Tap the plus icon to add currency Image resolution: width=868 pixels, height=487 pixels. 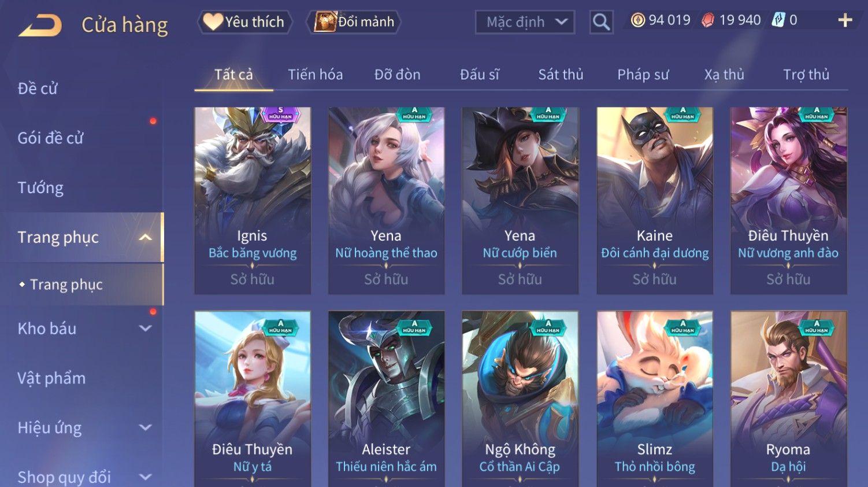click(845, 20)
